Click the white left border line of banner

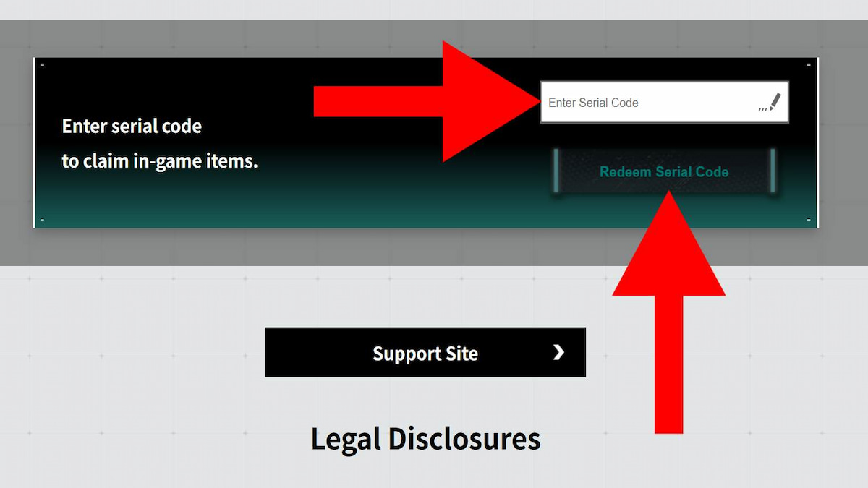34,142
